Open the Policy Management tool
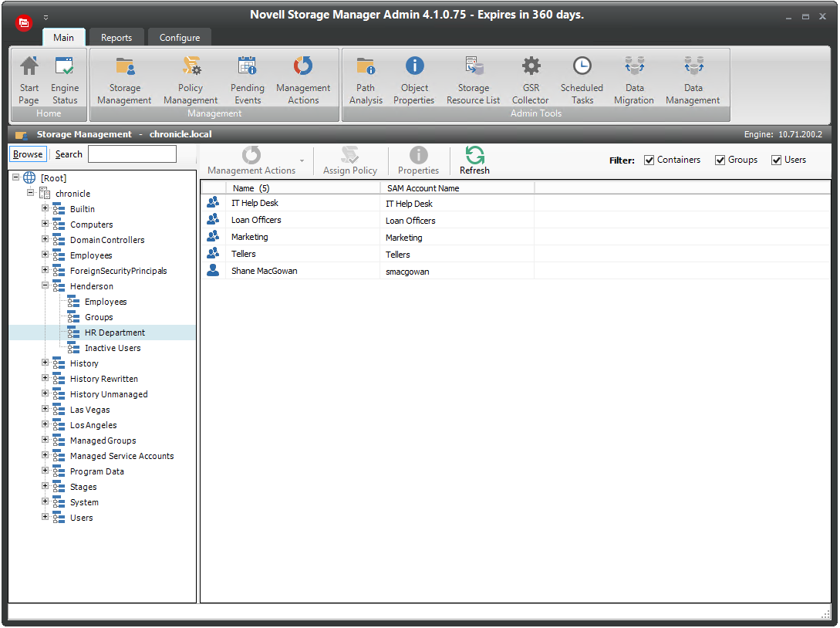This screenshot has height=628, width=840. (191, 80)
